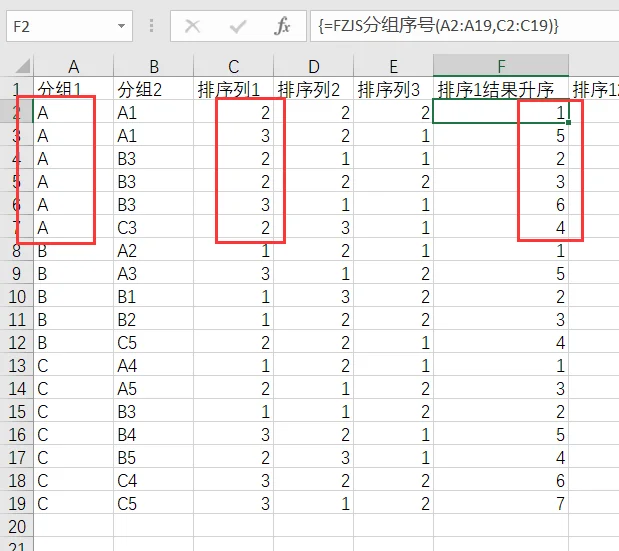
Task: Click the Name Box showing F2
Action: 69,26
